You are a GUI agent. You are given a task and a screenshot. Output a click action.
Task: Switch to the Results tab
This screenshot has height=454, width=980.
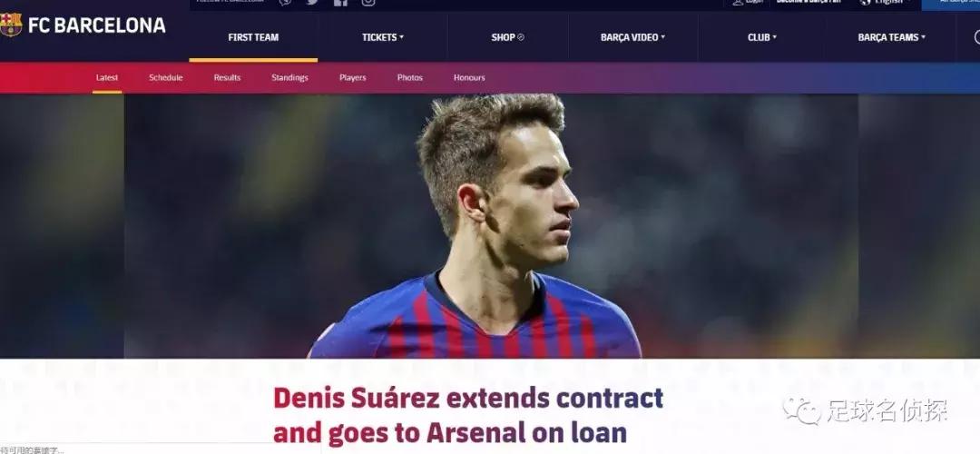(x=227, y=77)
